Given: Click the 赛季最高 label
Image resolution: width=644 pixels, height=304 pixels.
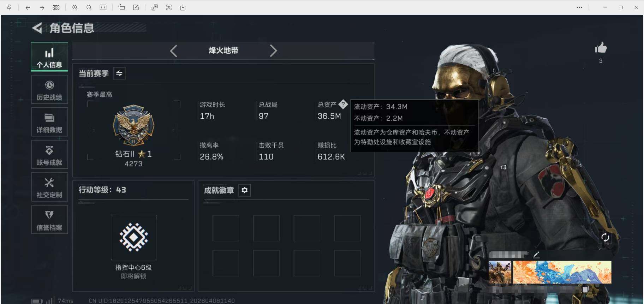Looking at the screenshot, I should [100, 95].
